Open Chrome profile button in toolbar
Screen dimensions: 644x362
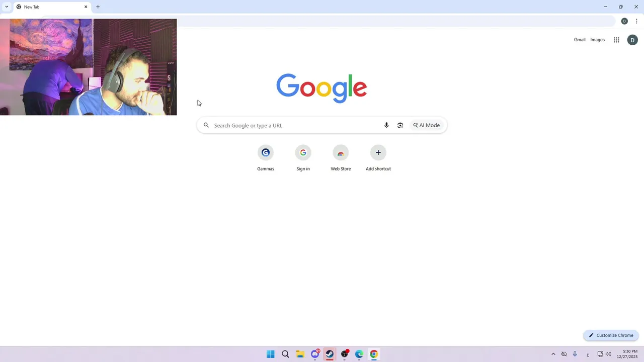pos(624,21)
